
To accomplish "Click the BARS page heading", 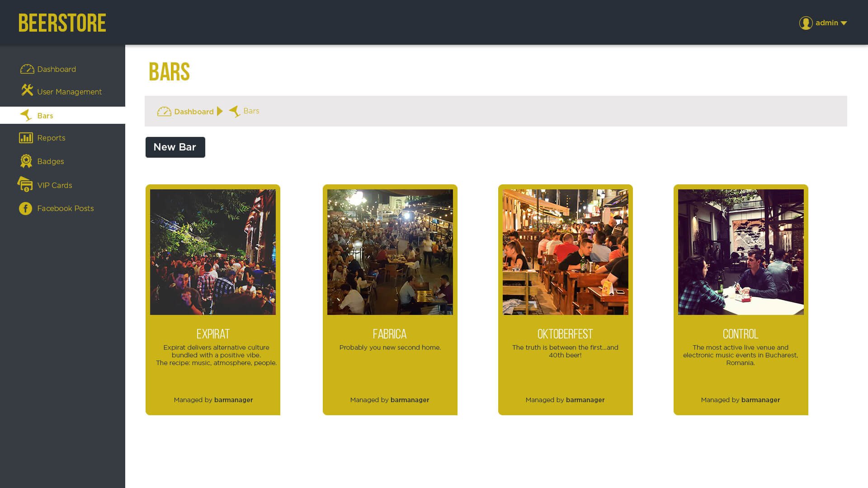I will click(169, 72).
